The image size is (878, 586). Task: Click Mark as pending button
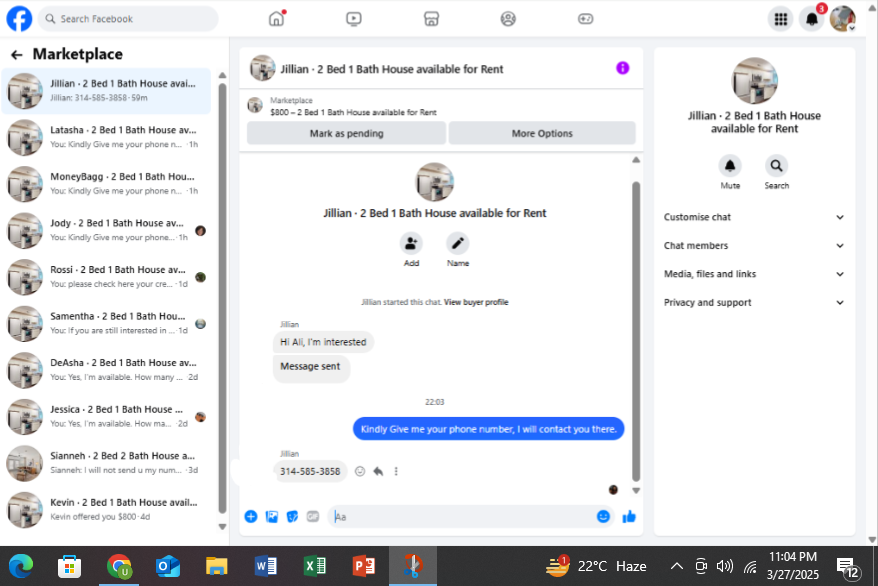[346, 133]
